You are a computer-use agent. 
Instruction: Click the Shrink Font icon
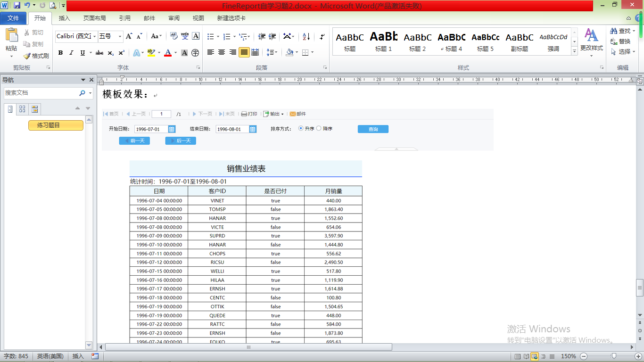140,36
